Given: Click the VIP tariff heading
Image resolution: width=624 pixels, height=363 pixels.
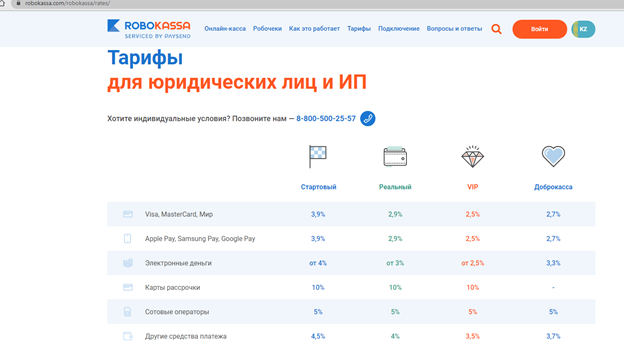Looking at the screenshot, I should tap(472, 187).
